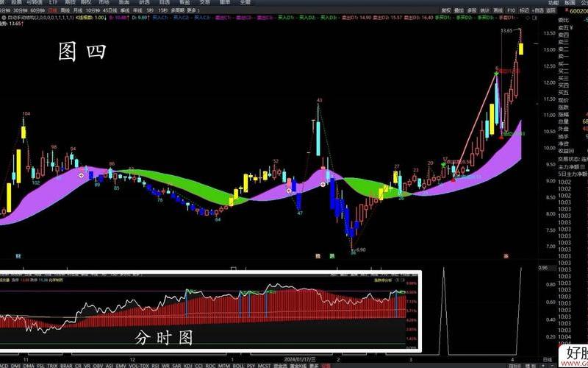Click stock code 600208 in quote panel
The width and height of the screenshot is (588, 368).
click(x=578, y=12)
